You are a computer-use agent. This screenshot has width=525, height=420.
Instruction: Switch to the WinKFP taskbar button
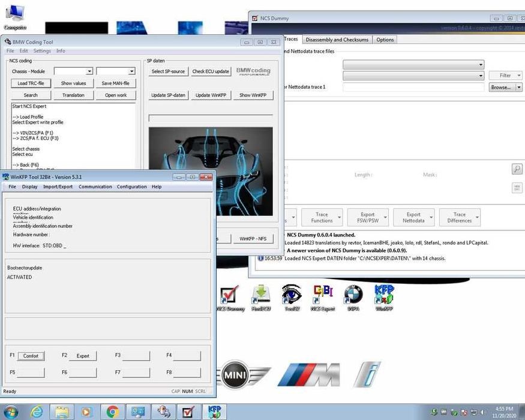(214, 412)
